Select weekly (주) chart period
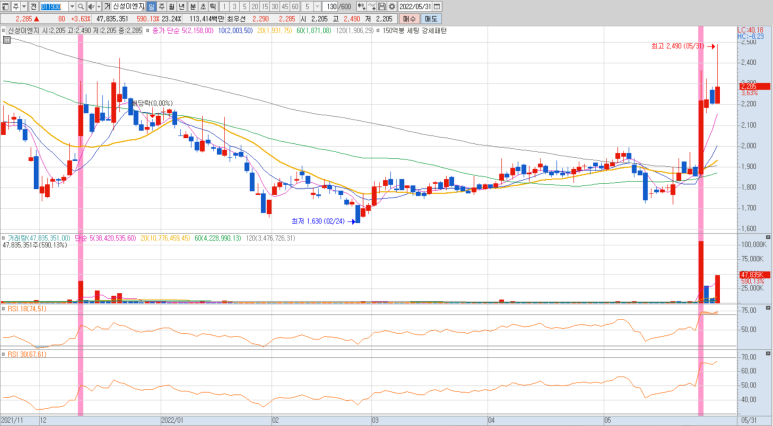 pyautogui.click(x=162, y=6)
